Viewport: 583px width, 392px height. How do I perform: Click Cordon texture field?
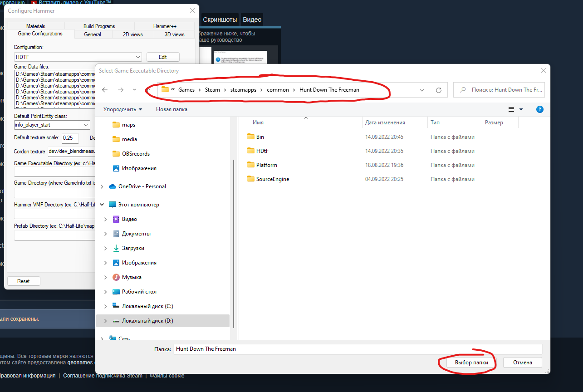tap(72, 152)
